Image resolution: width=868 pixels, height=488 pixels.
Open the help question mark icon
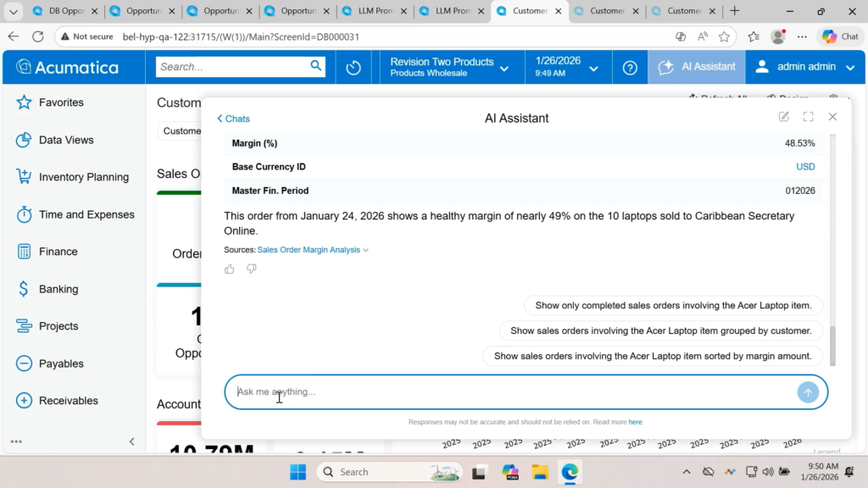(x=630, y=68)
